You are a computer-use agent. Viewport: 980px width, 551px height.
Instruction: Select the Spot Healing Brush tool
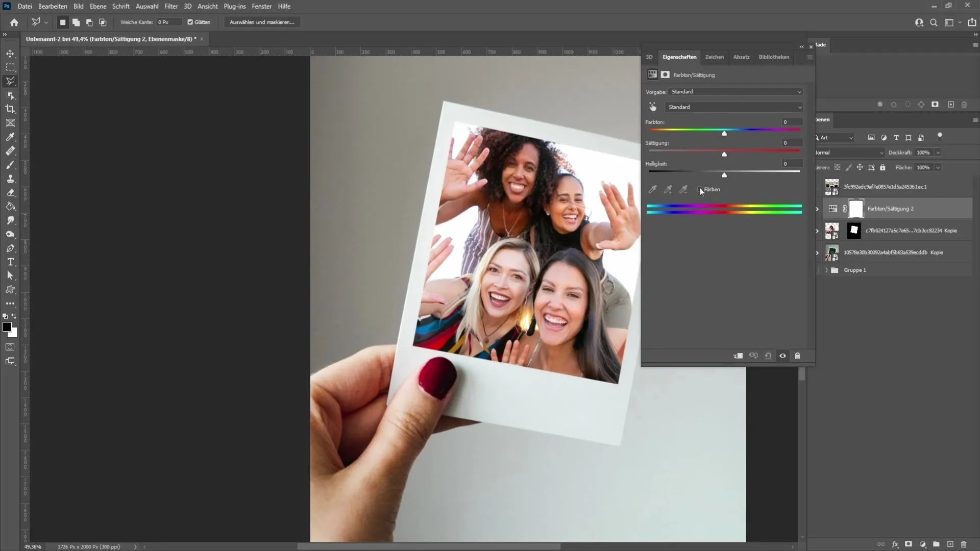(10, 151)
